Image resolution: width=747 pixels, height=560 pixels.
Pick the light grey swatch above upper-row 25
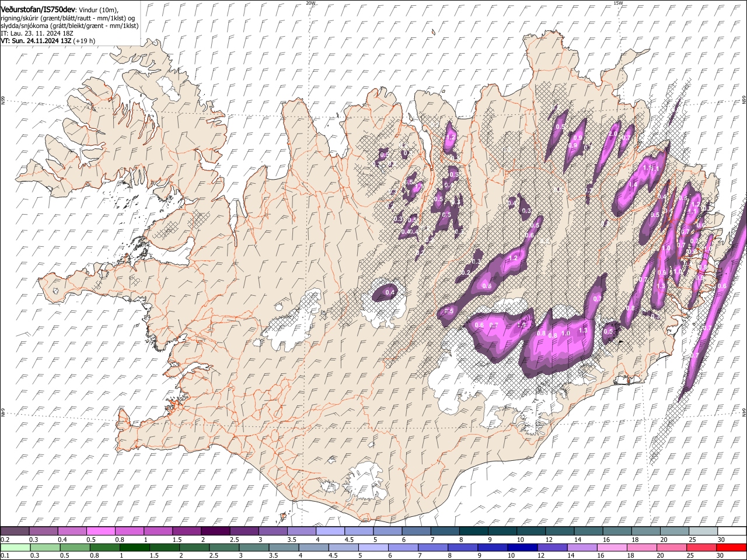704,531
